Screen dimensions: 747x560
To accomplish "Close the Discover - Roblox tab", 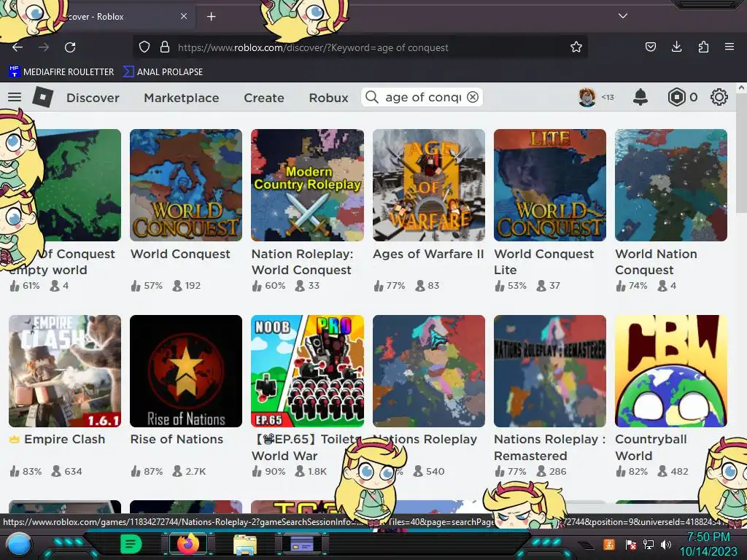I will pyautogui.click(x=184, y=16).
